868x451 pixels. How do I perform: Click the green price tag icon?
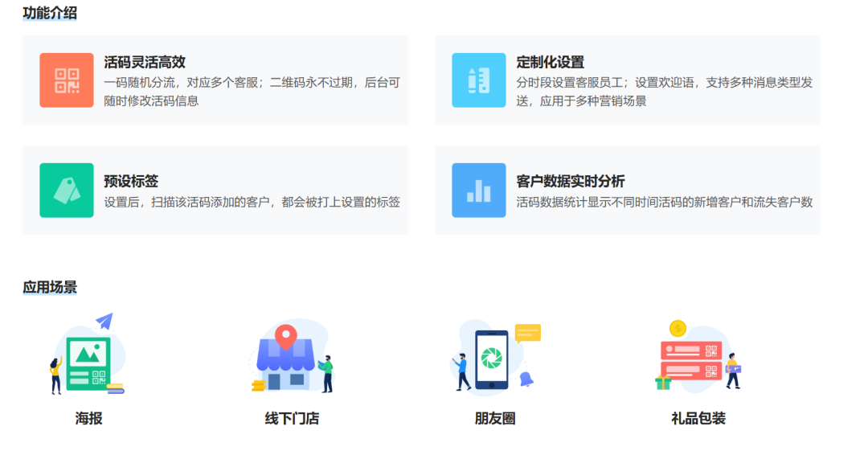click(x=67, y=190)
